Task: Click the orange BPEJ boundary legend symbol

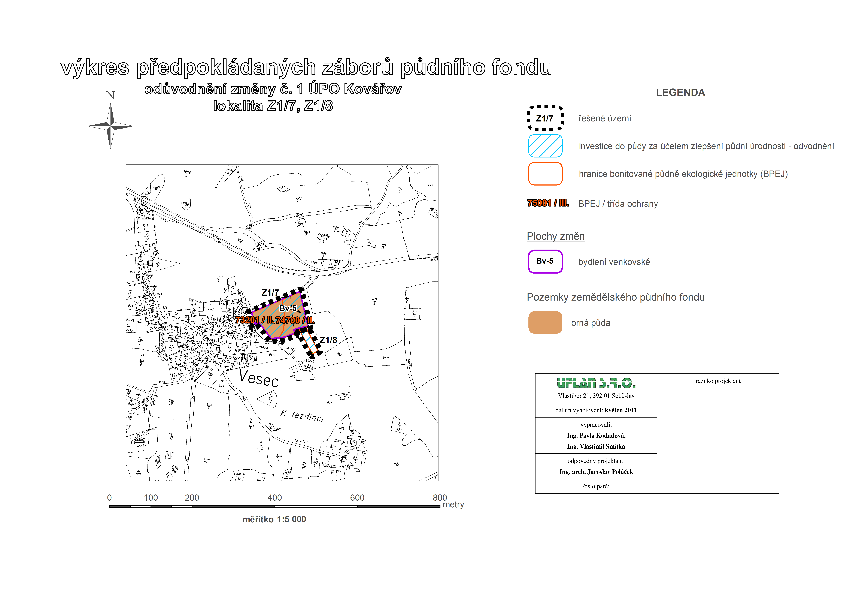Action: click(545, 174)
